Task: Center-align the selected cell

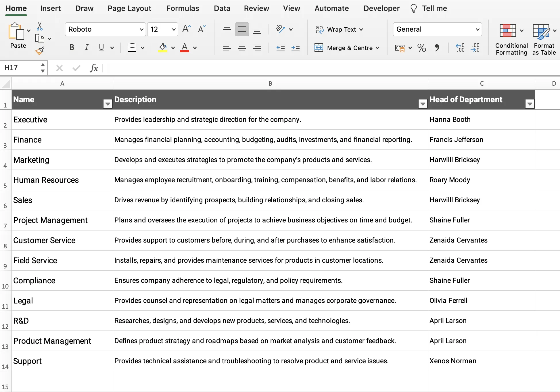Action: coord(242,48)
